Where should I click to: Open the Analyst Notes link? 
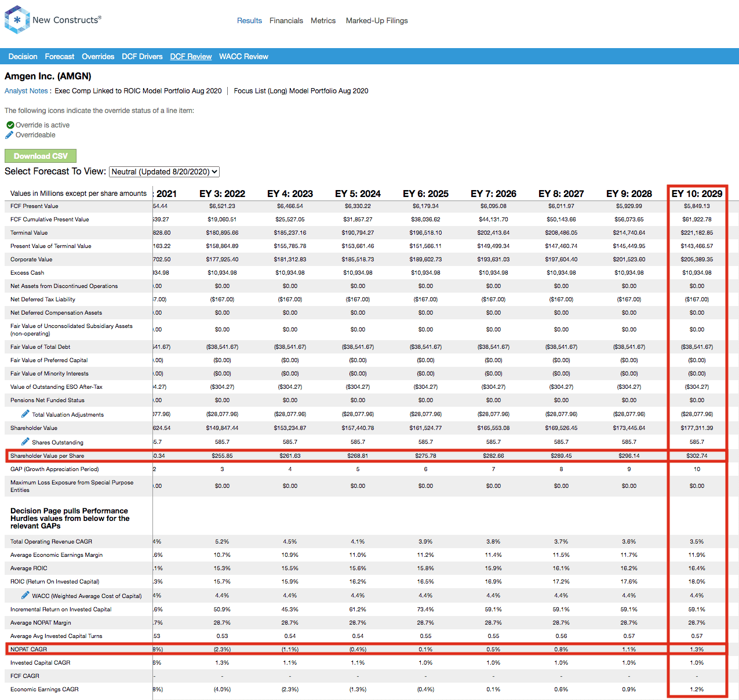pos(26,91)
